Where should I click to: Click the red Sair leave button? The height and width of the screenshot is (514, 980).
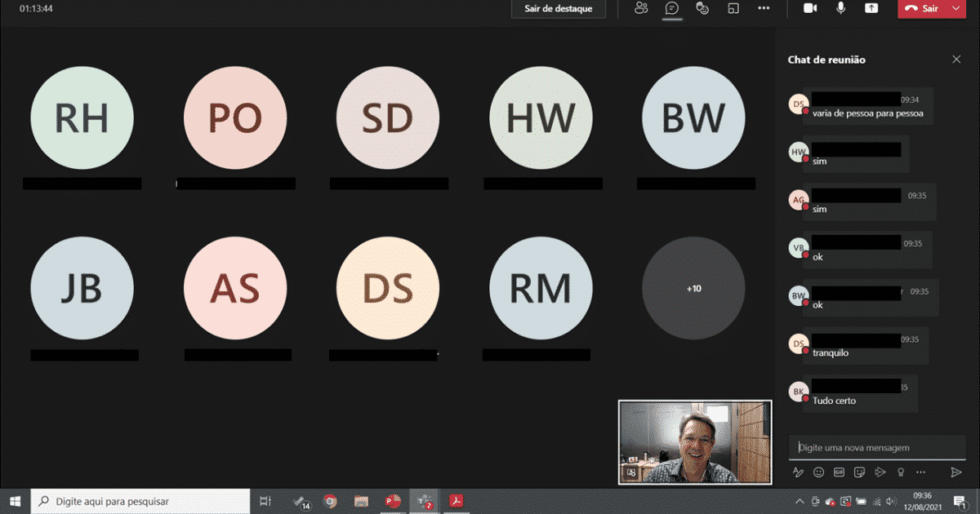click(923, 8)
